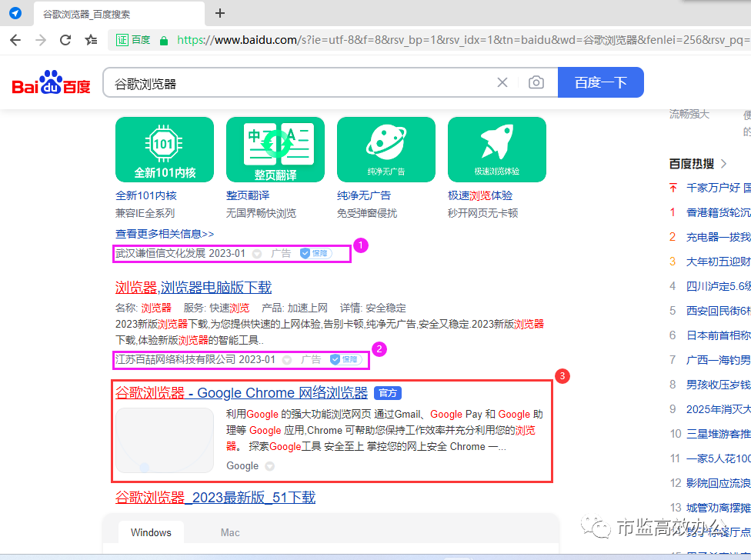Open the 整页翻译 link
The width and height of the screenshot is (751, 560).
(248, 195)
